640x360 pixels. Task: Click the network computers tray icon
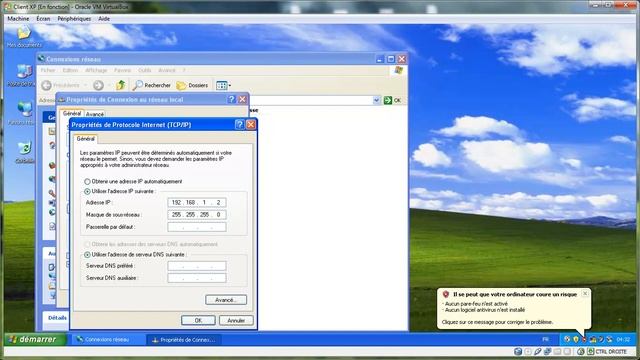coord(593,339)
